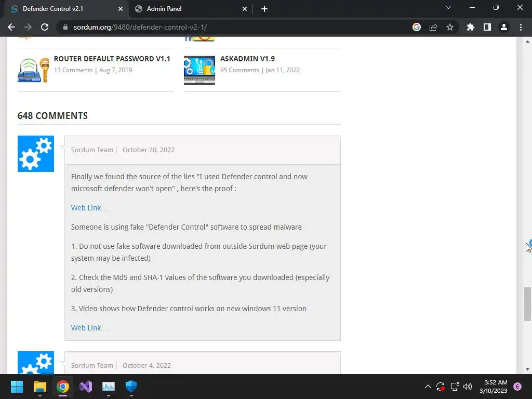This screenshot has width=532, height=399.
Task: Toggle the Chrome side panel
Action: point(487,27)
